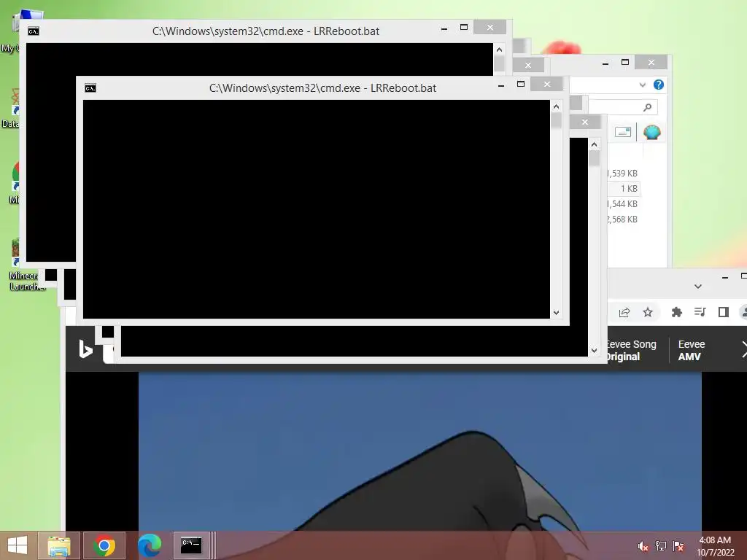Expand the Explorer ribbon chevron
This screenshot has width=747, height=560.
click(642, 85)
